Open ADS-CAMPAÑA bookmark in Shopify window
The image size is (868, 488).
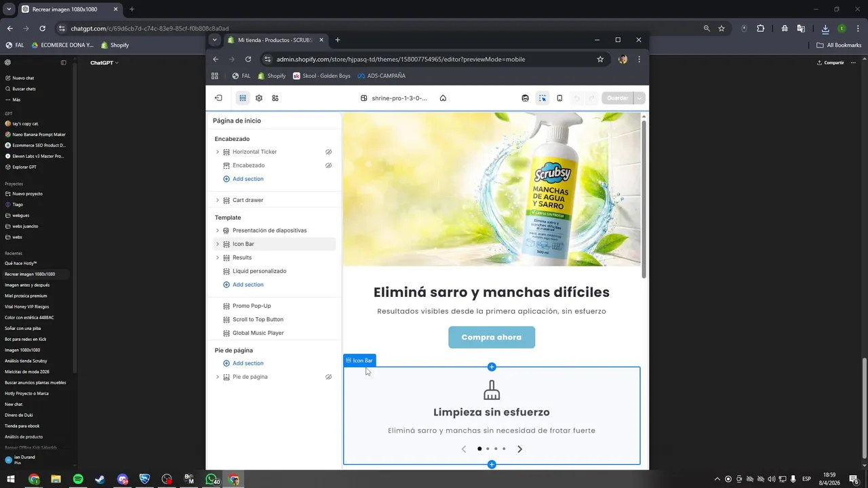381,76
